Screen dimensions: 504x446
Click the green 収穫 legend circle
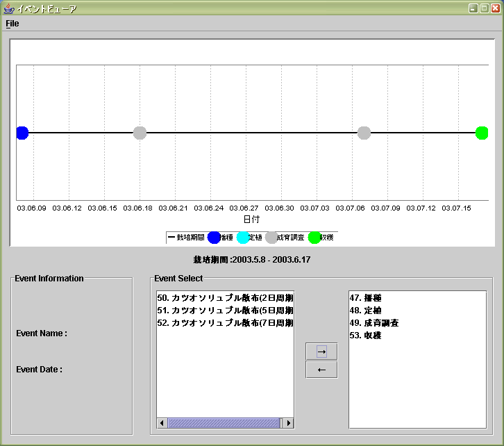pos(314,238)
